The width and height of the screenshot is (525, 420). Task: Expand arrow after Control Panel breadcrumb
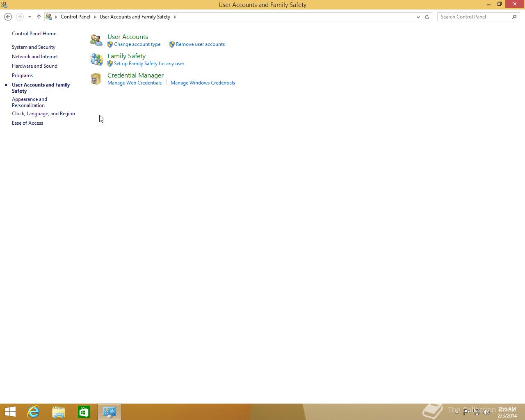95,17
